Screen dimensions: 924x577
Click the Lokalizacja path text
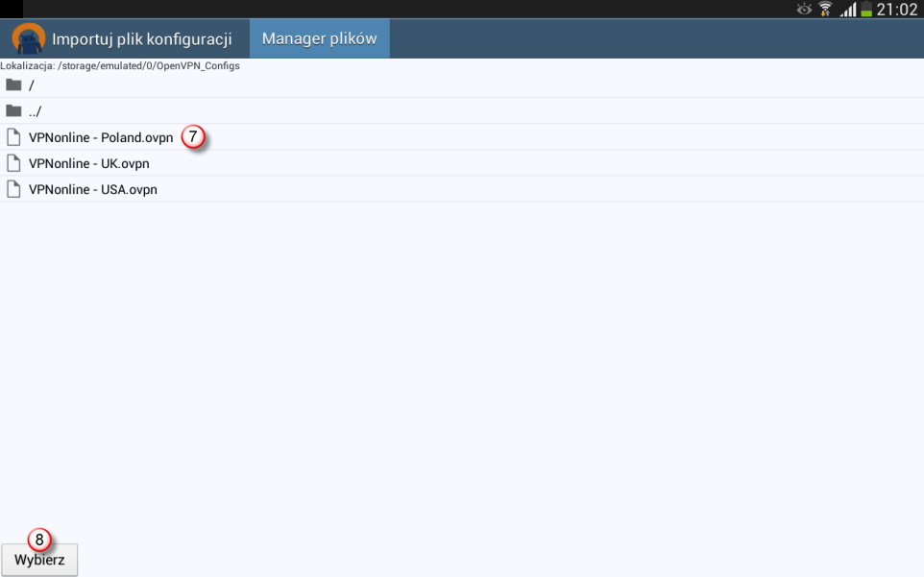pyautogui.click(x=120, y=66)
